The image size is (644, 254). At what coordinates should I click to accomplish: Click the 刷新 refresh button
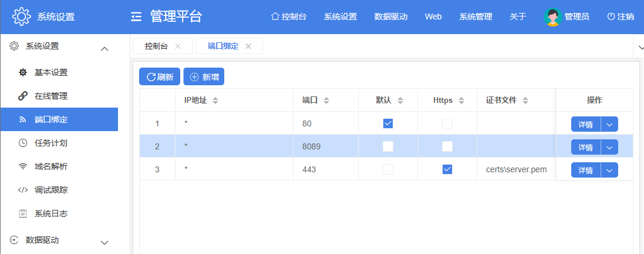click(x=160, y=77)
